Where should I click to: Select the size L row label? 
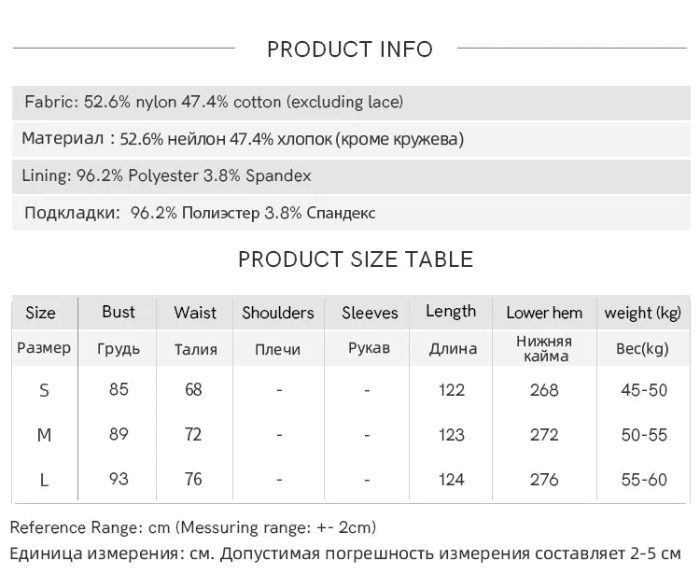pos(44,480)
